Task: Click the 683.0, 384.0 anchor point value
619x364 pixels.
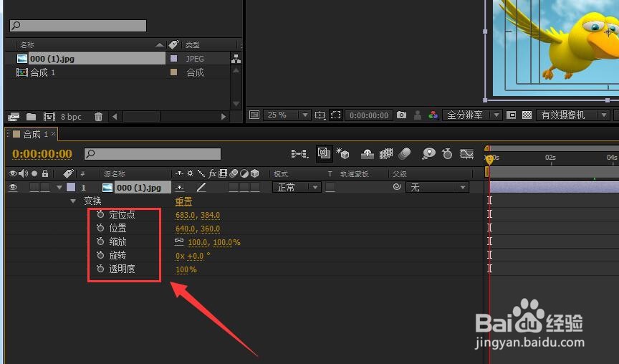Action: [198, 215]
